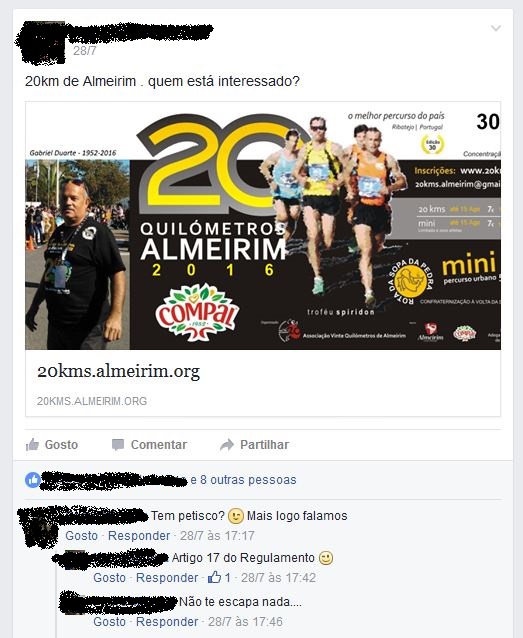
Task: Click the post date 28/7
Action: pyautogui.click(x=85, y=51)
